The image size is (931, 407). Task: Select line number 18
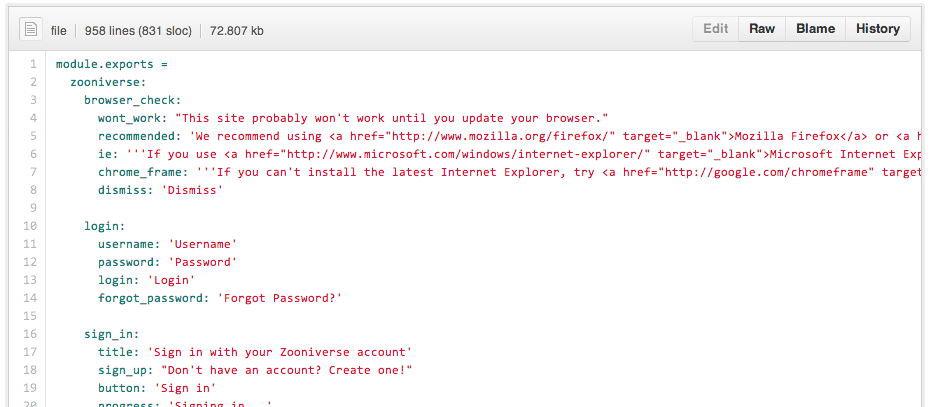point(31,370)
